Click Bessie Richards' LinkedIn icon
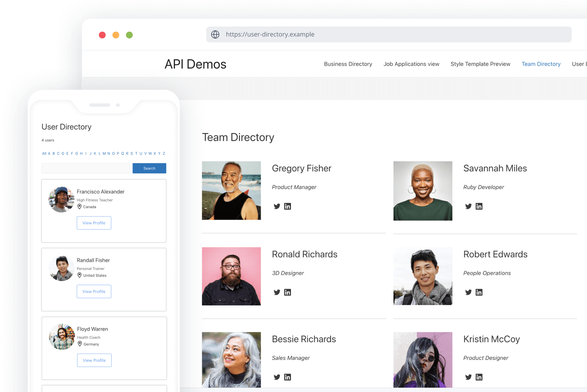The width and height of the screenshot is (587, 392). click(287, 377)
